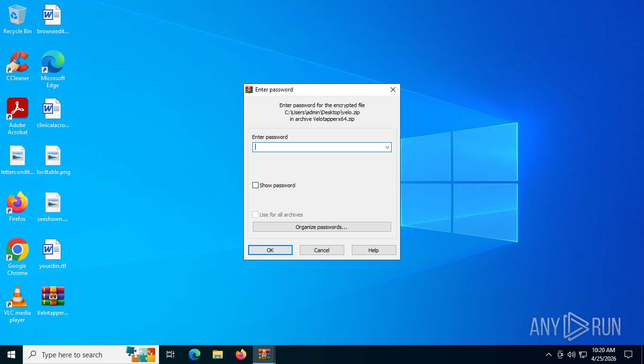Open the notification center icon
The height and width of the screenshot is (364, 644).
point(628,355)
